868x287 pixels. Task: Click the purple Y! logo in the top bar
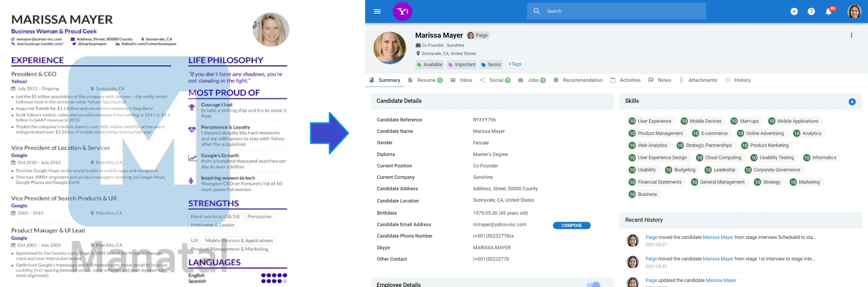point(403,11)
